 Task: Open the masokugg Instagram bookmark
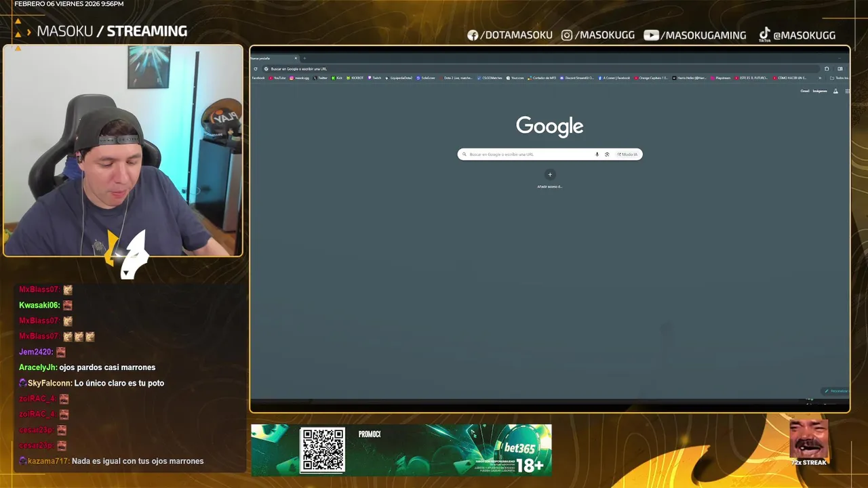pyautogui.click(x=299, y=78)
